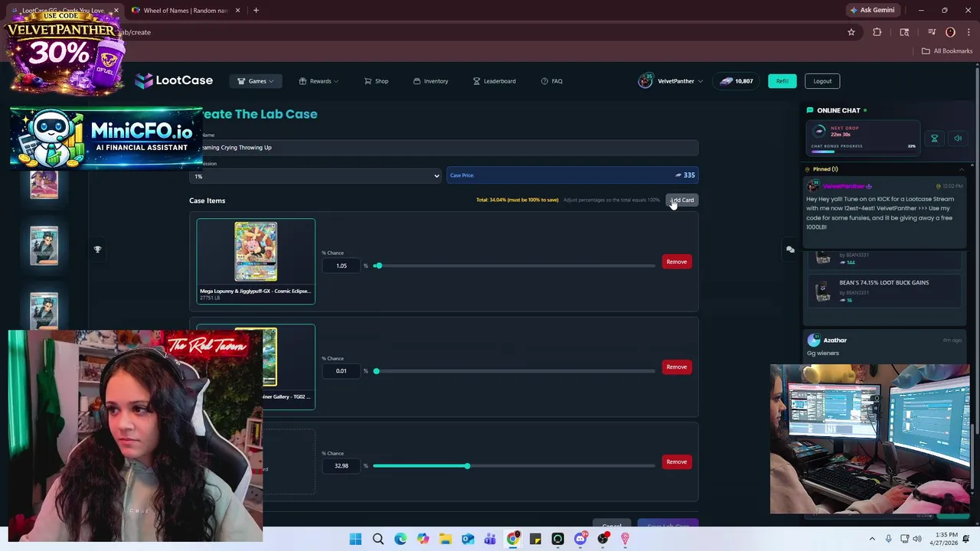Show hidden system tray icons

coord(871,540)
